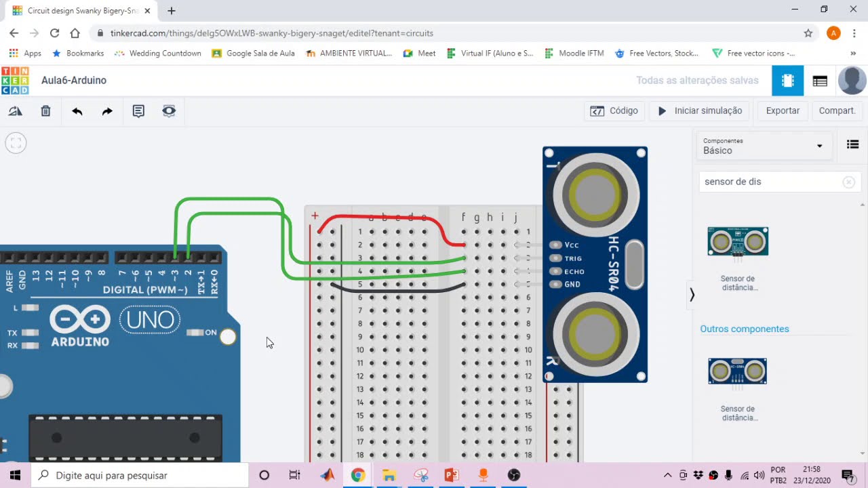Click the Arduino ON indicator LED

pos(195,333)
